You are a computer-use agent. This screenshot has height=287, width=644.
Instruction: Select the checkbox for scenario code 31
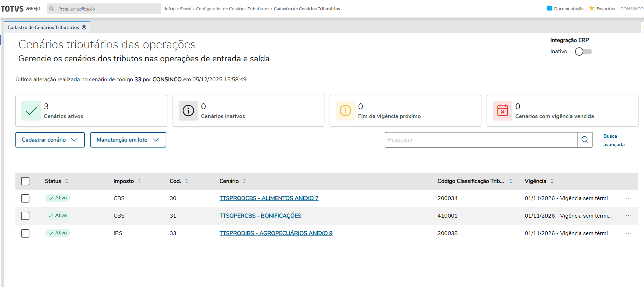pos(25,216)
